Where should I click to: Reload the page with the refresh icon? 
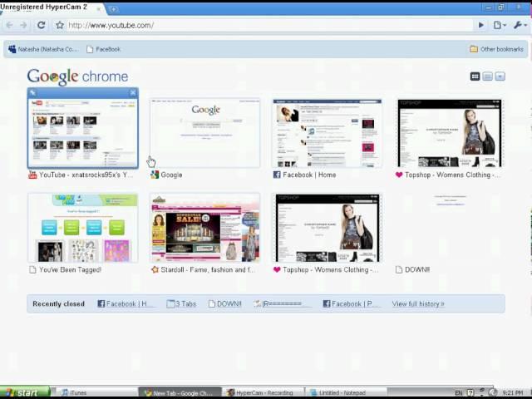(x=41, y=25)
